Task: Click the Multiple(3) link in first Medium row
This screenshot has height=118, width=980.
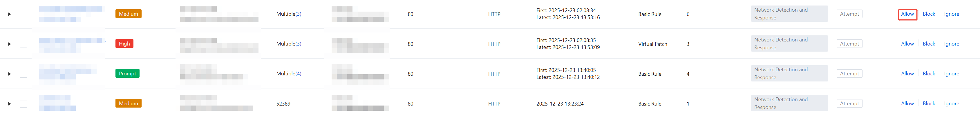Action: (298, 14)
